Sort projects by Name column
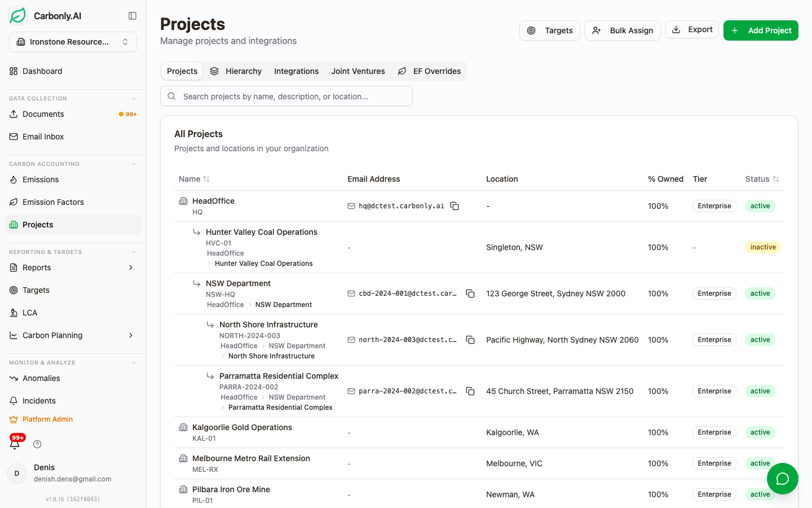 (194, 179)
